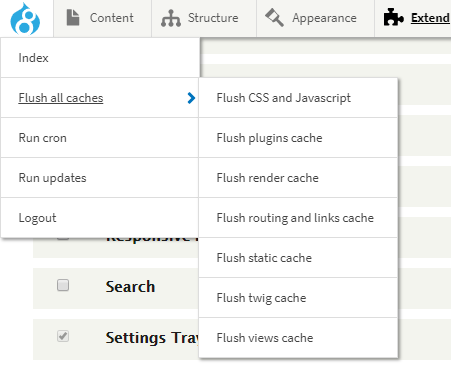Select Flush plugins cache
The width and height of the screenshot is (451, 367).
(298, 138)
